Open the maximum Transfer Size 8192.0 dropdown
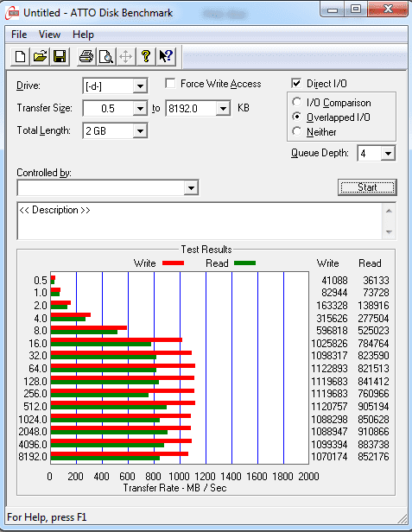The height and width of the screenshot is (532, 412). click(x=223, y=109)
